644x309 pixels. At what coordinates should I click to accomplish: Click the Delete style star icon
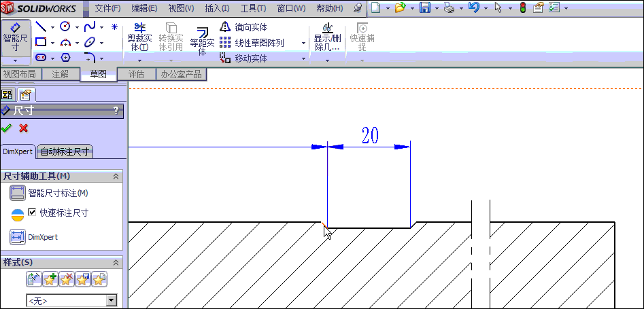point(67,279)
